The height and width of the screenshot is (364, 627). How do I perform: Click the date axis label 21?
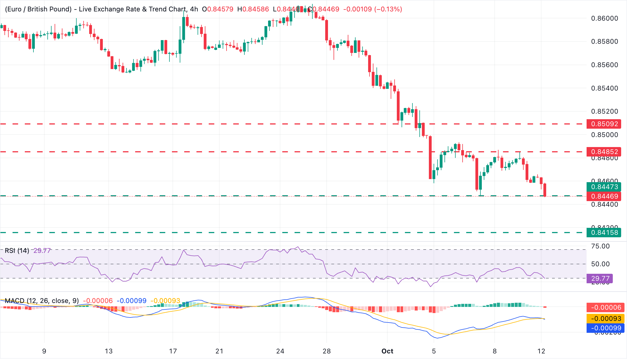click(x=219, y=351)
